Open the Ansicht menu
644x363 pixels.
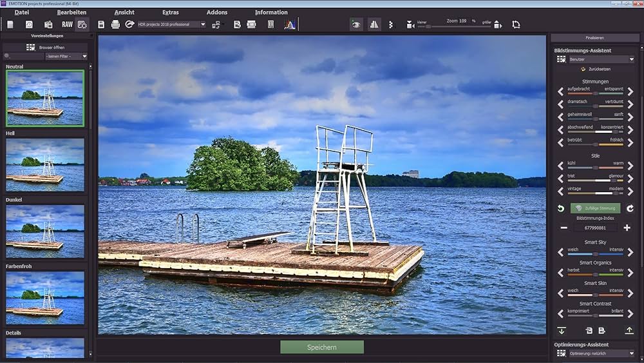pos(124,12)
